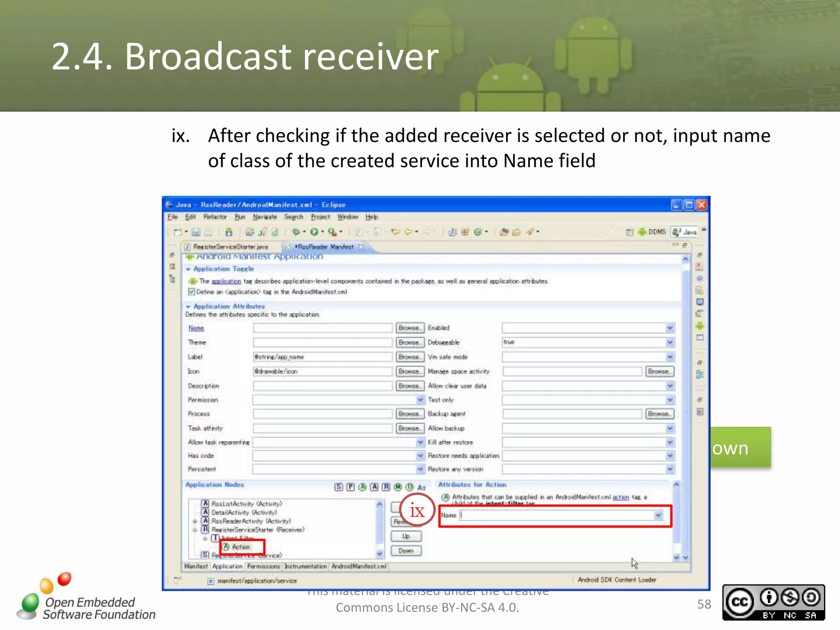Viewport: 840px width, 630px height.
Task: Click the action hyperlink in Attributes text
Action: (x=621, y=497)
